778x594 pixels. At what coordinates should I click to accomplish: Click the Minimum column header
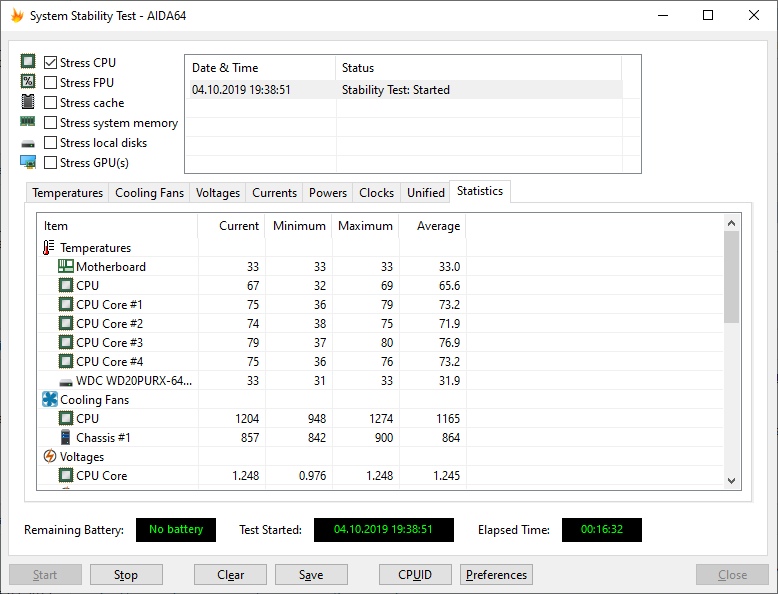[299, 226]
